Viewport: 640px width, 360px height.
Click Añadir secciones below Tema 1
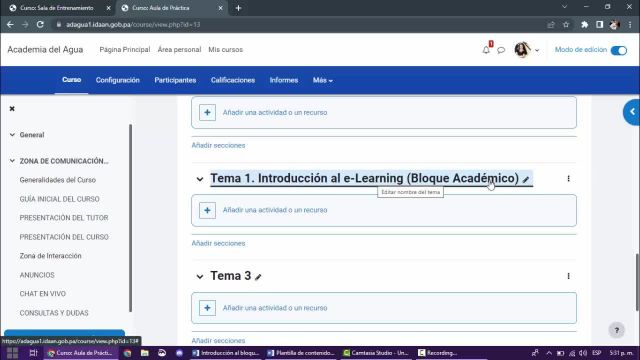point(218,243)
